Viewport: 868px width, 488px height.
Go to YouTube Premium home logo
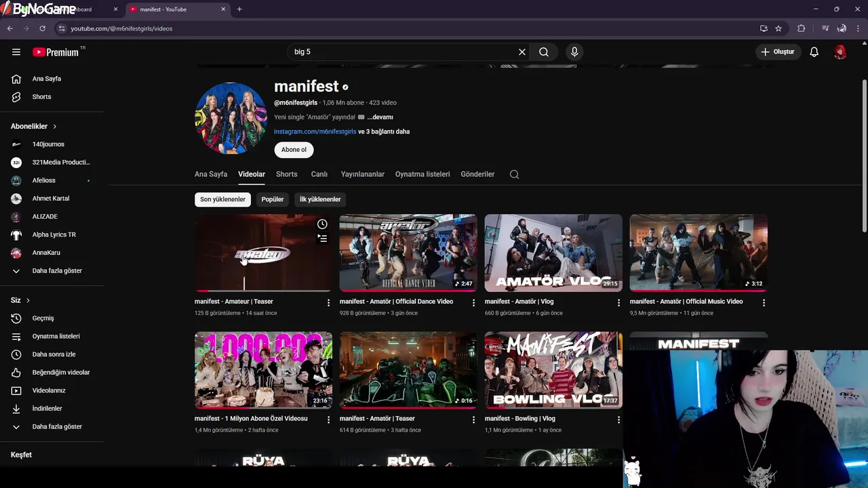tap(56, 52)
